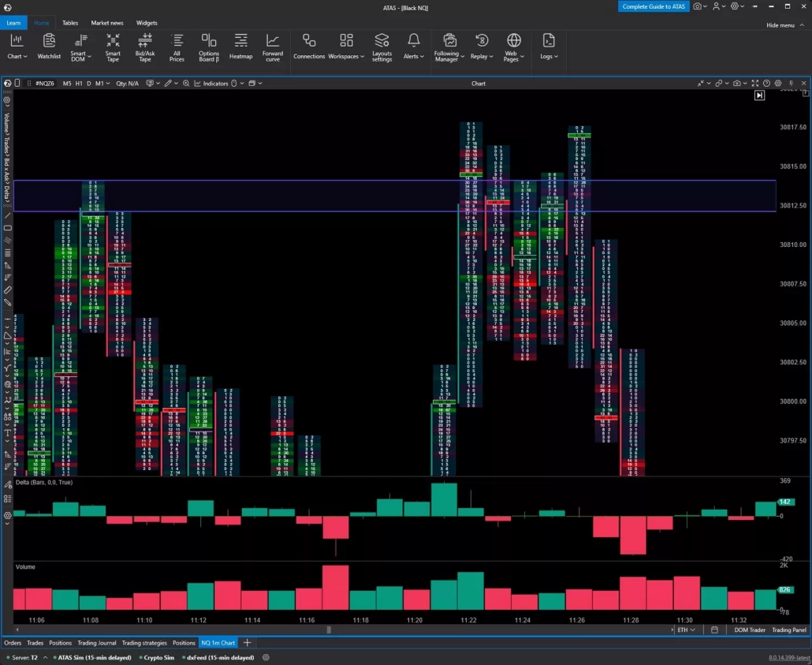Open ETH session dropdown
The width and height of the screenshot is (812, 665).
click(x=686, y=630)
